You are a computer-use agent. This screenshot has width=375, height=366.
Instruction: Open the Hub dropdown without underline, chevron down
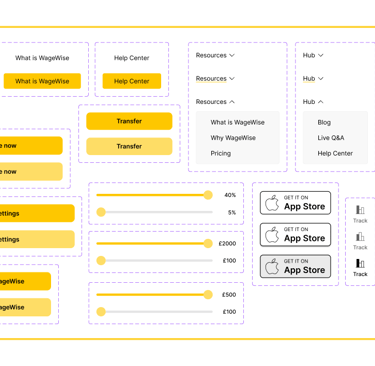point(313,55)
